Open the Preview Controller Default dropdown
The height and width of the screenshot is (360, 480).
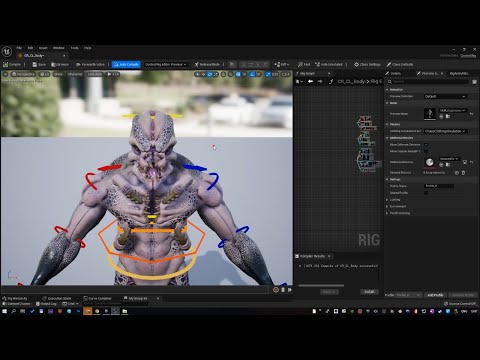445,96
